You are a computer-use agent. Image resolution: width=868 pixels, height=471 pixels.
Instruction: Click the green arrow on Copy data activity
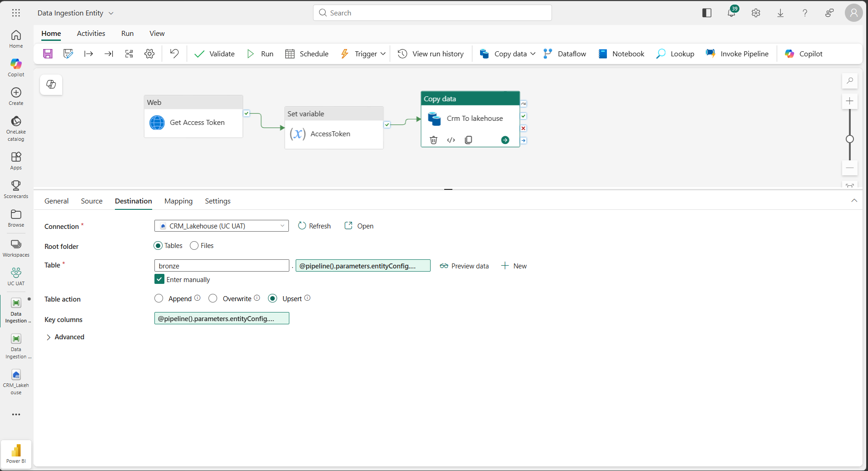(x=505, y=140)
